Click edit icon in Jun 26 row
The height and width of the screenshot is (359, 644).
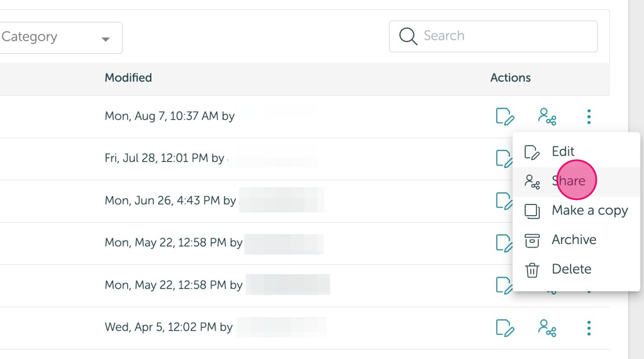pyautogui.click(x=504, y=201)
